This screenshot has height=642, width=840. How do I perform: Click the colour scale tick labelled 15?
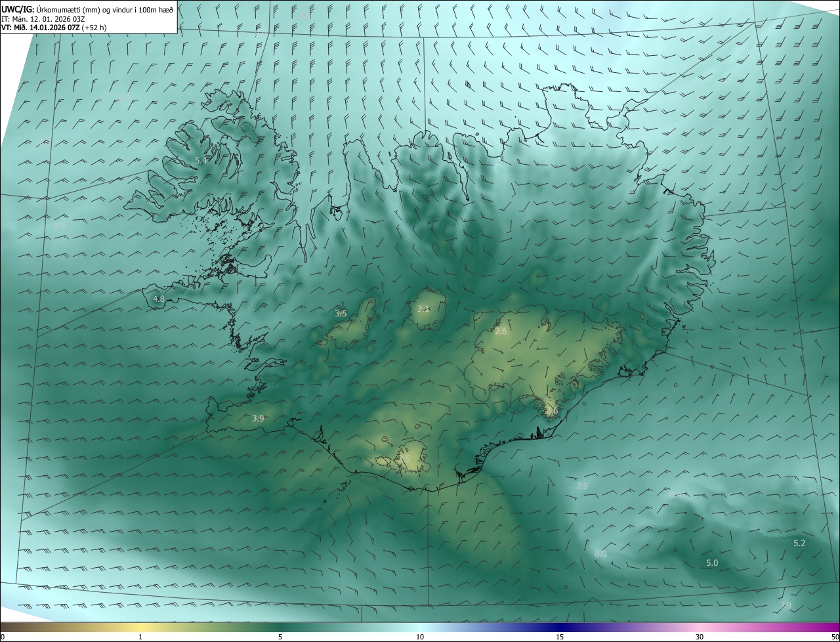click(x=560, y=637)
